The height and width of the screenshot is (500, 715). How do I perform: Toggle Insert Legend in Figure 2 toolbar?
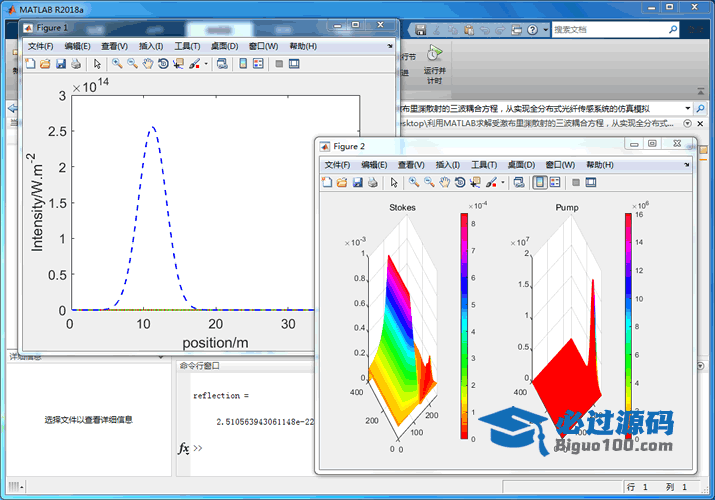click(555, 182)
